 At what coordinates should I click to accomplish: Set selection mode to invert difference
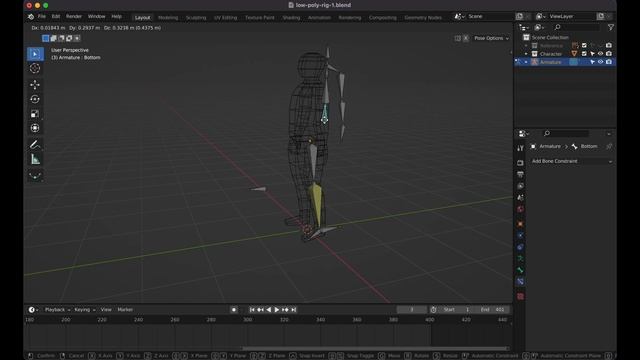(x=69, y=38)
